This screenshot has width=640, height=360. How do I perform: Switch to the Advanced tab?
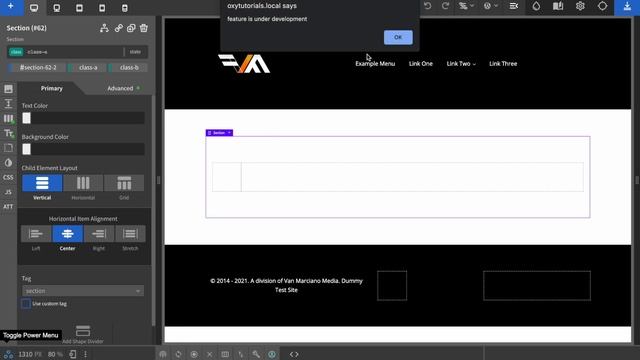120,88
